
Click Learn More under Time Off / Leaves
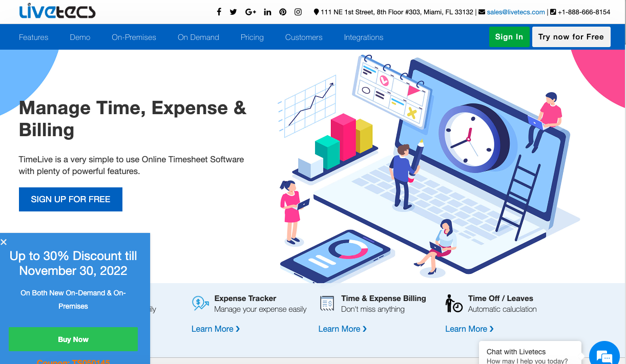click(x=470, y=329)
